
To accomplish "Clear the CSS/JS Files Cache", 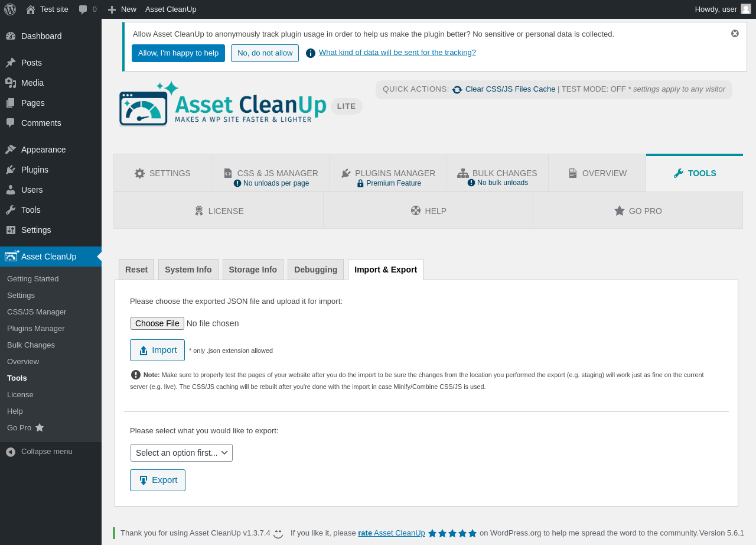I will click(510, 89).
